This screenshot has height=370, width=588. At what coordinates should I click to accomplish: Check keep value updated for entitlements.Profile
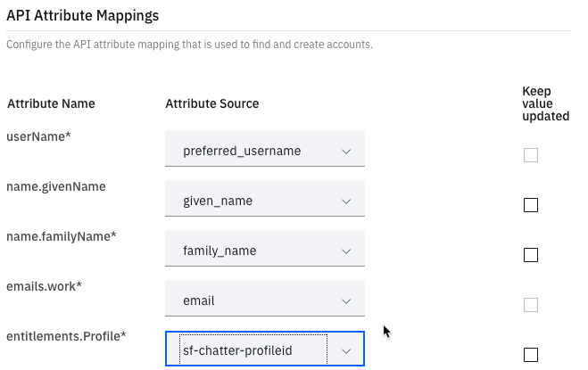[531, 355]
